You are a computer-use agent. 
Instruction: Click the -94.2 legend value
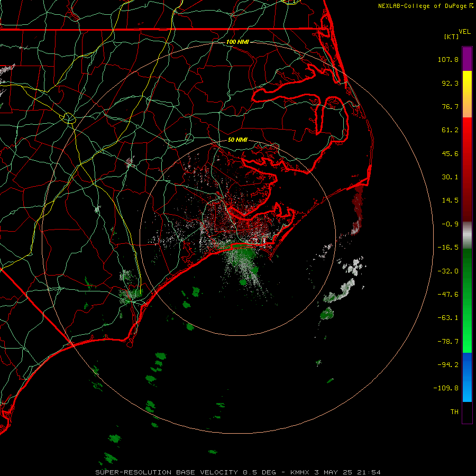coord(448,364)
